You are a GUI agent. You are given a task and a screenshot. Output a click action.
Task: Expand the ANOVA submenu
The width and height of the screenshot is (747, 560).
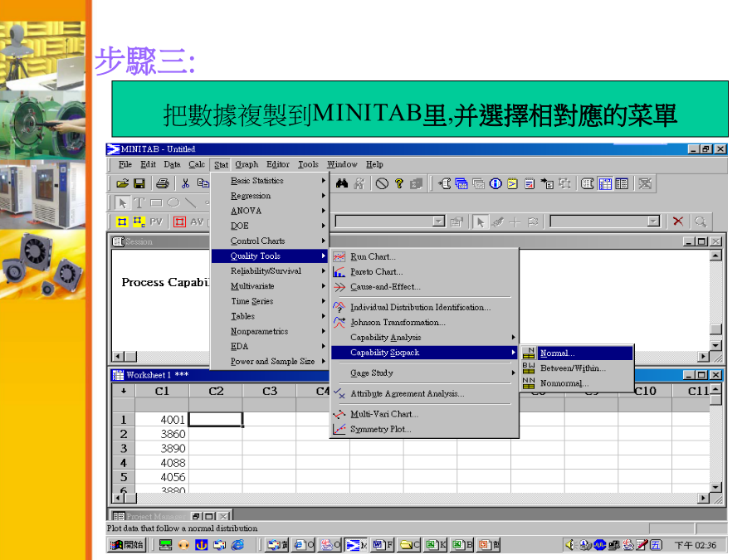pos(269,211)
